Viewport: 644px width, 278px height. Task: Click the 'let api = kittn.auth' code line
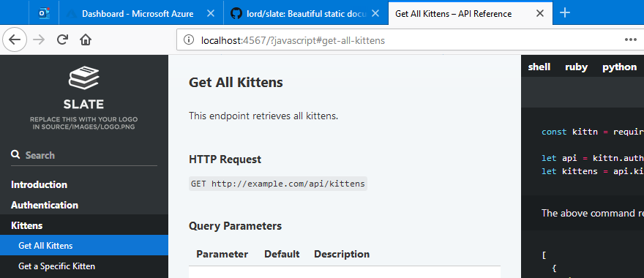tap(593, 158)
